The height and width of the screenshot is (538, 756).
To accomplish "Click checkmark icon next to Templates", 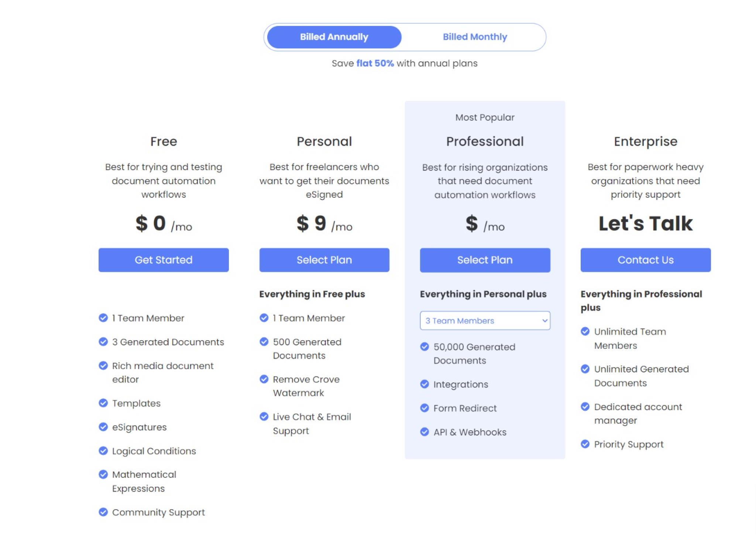I will pyautogui.click(x=103, y=403).
